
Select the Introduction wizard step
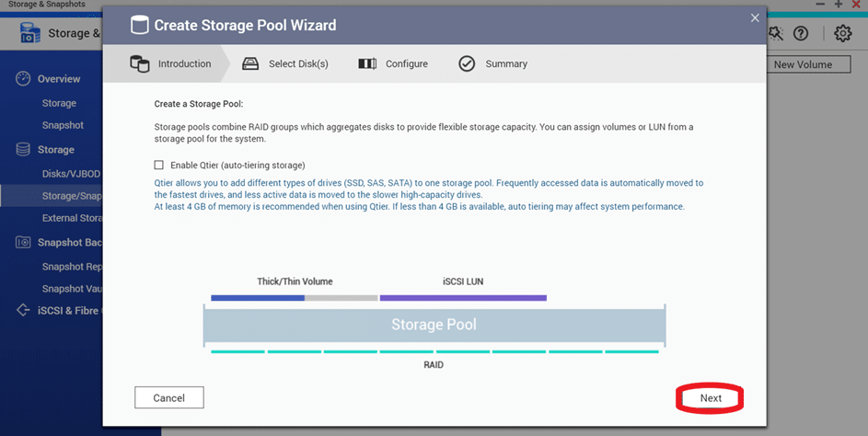(170, 63)
